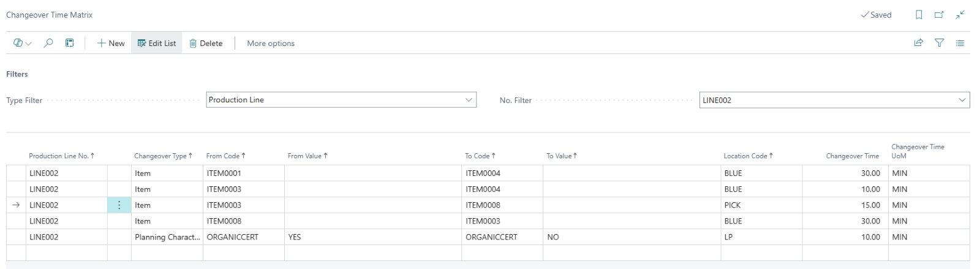The width and height of the screenshot is (980, 269).
Task: Open page in new window icon
Action: point(939,15)
